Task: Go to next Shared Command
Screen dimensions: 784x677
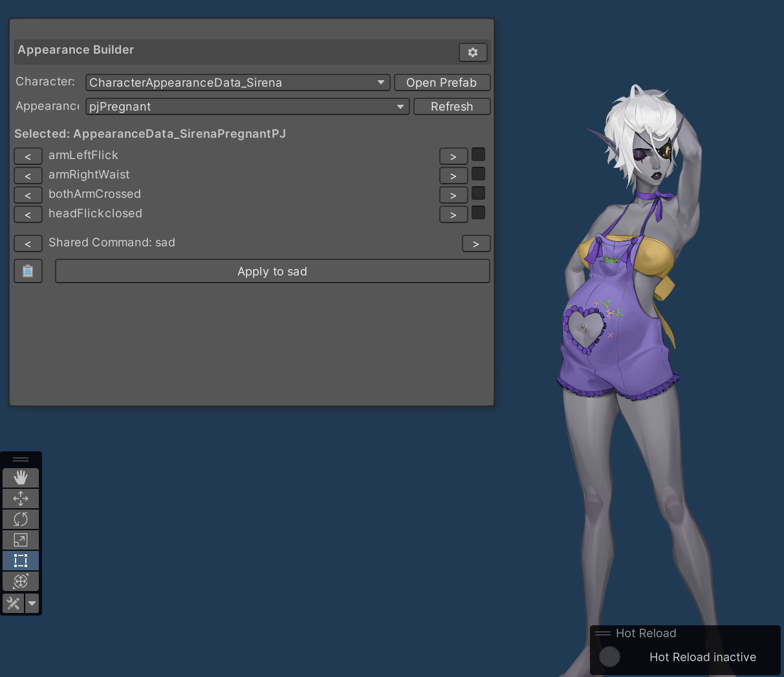Action: tap(476, 244)
